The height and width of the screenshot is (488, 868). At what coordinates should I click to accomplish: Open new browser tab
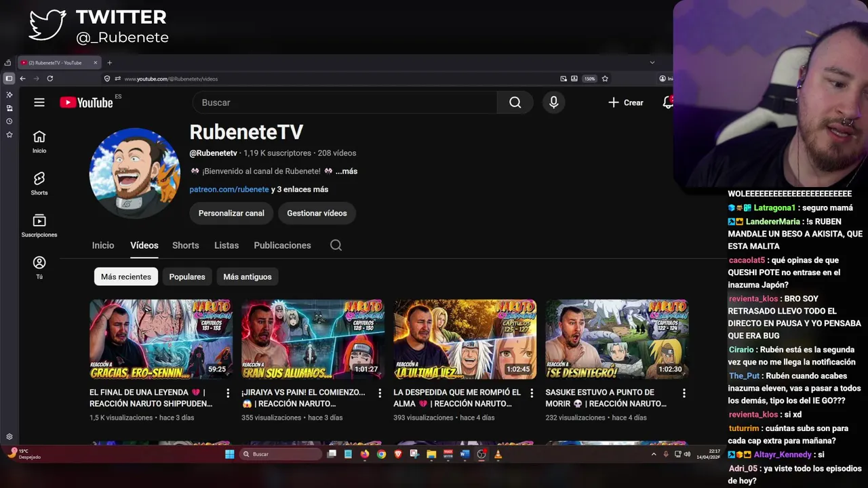tap(109, 63)
